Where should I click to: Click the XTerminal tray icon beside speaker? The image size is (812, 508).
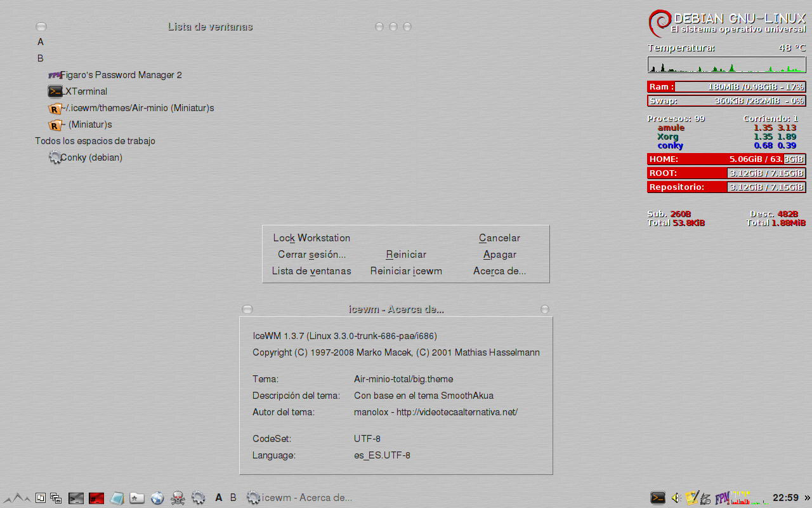click(x=658, y=498)
